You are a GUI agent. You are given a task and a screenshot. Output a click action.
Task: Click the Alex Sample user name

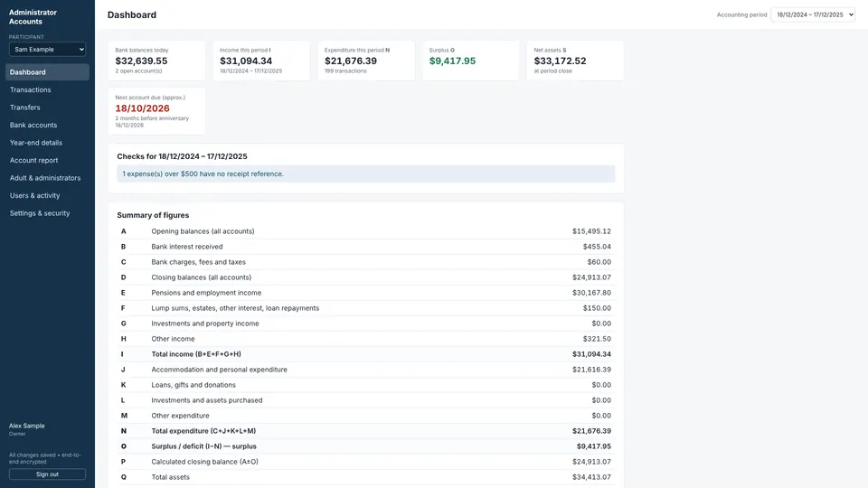26,426
